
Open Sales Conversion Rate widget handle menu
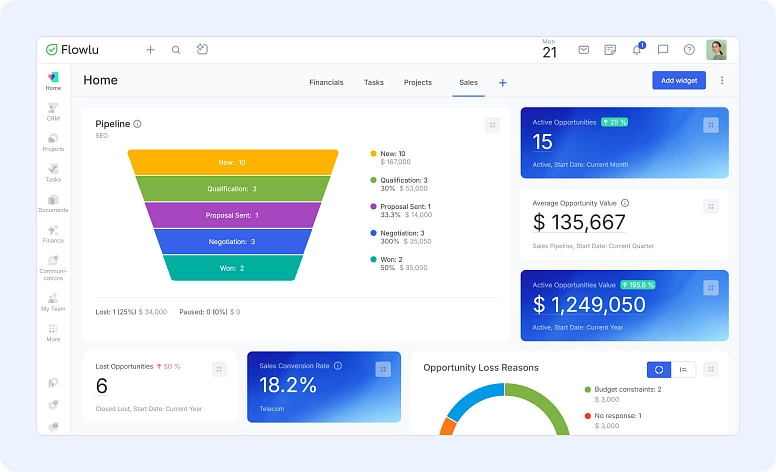[383, 369]
